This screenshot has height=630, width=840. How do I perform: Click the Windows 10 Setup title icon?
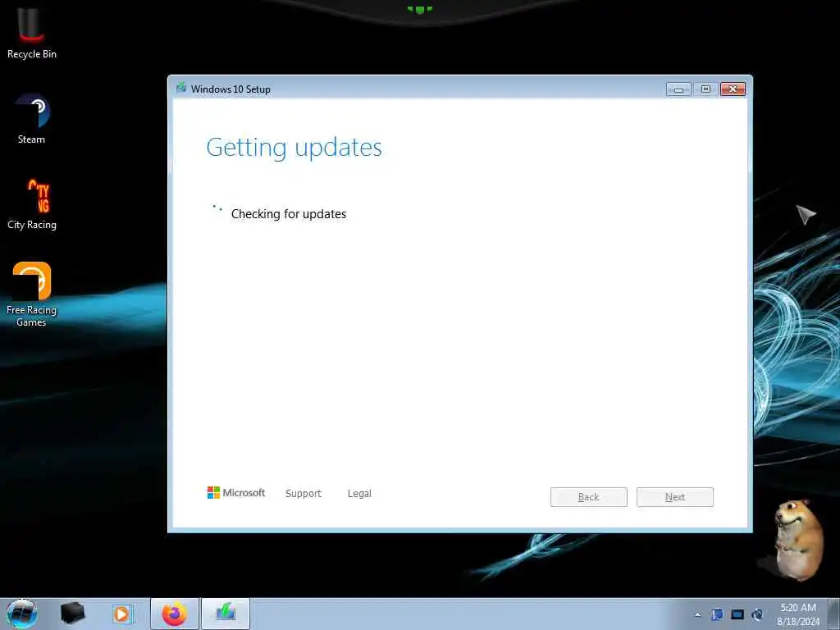pos(181,88)
